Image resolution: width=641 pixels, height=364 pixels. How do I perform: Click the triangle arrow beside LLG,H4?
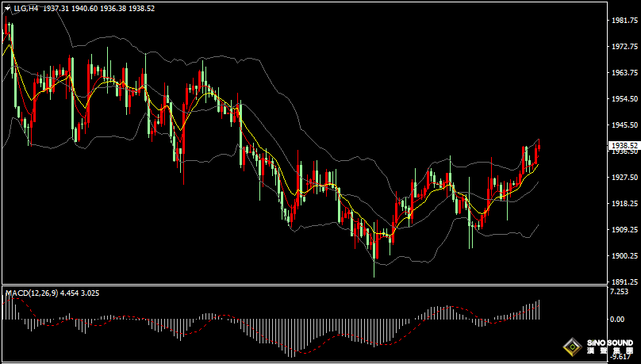(x=7, y=8)
